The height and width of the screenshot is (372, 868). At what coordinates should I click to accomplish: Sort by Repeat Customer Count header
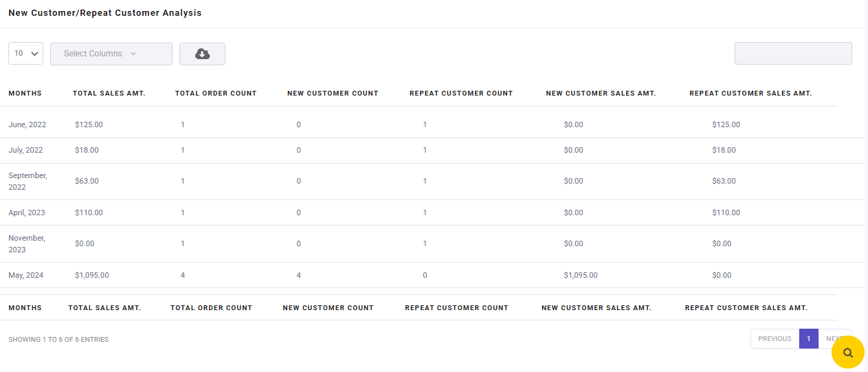[x=461, y=94]
